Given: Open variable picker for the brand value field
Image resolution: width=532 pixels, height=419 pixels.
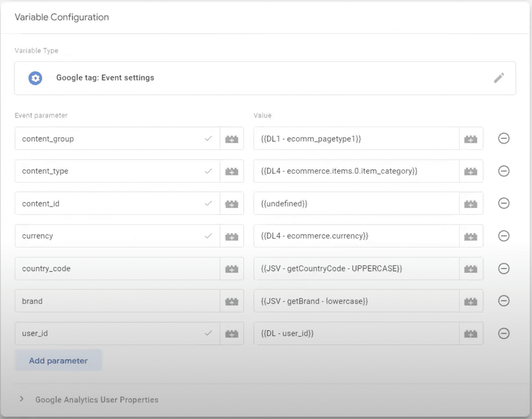Looking at the screenshot, I should [x=471, y=301].
